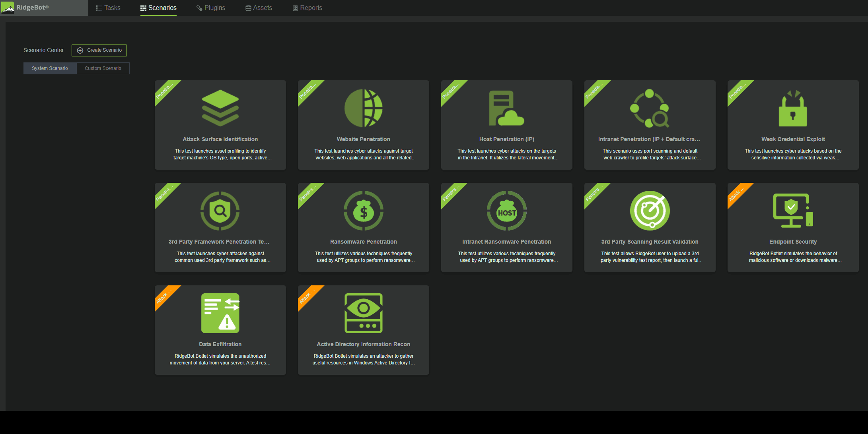The height and width of the screenshot is (434, 868).
Task: Click the Penetra ribbon on Attack Surface card
Action: (x=165, y=91)
